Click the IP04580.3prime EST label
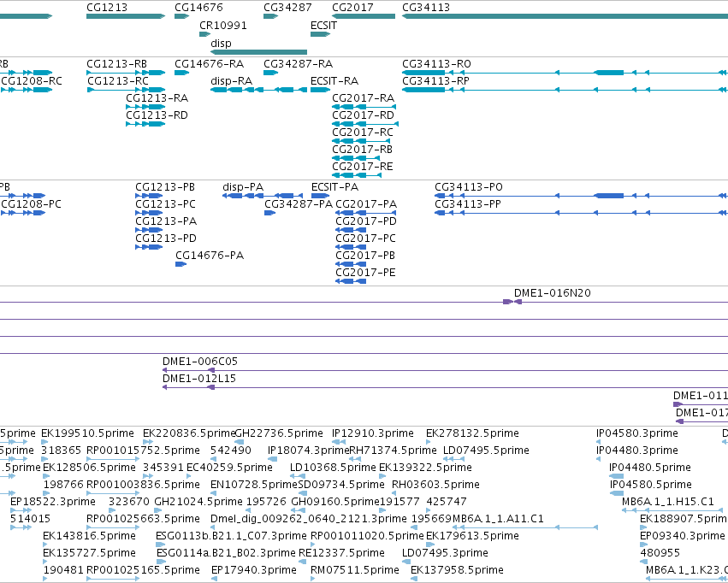Image resolution: width=728 pixels, height=583 pixels. pos(637,433)
